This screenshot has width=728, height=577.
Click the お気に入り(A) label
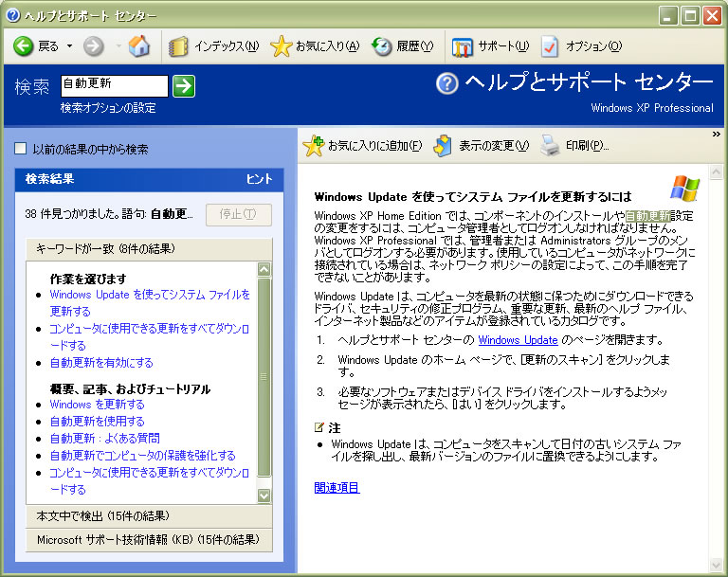pyautogui.click(x=327, y=46)
